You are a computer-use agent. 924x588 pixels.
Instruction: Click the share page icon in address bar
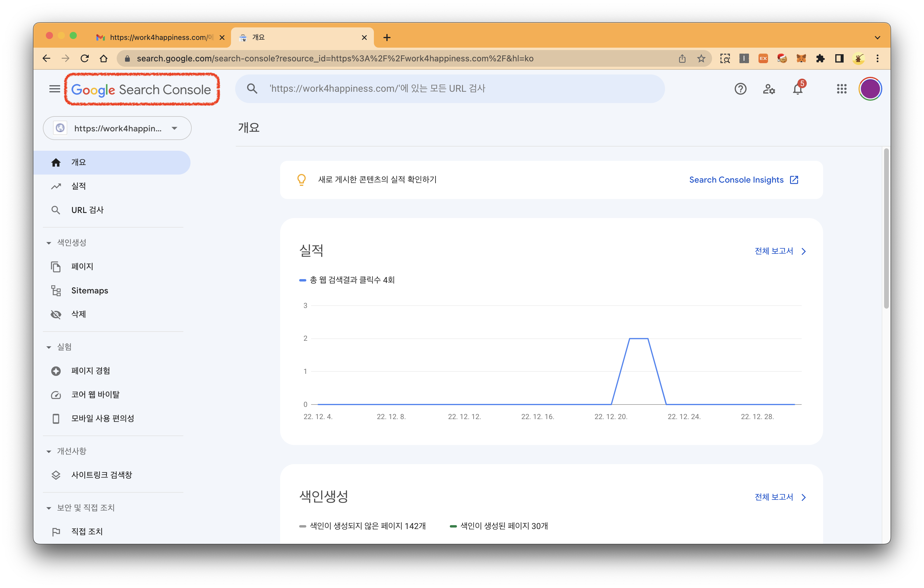pyautogui.click(x=682, y=58)
